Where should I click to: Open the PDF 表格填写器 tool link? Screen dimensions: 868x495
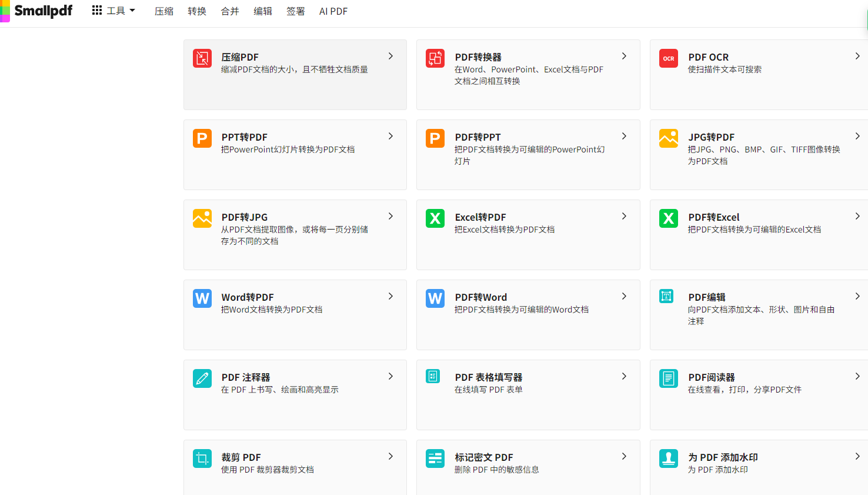pos(488,377)
